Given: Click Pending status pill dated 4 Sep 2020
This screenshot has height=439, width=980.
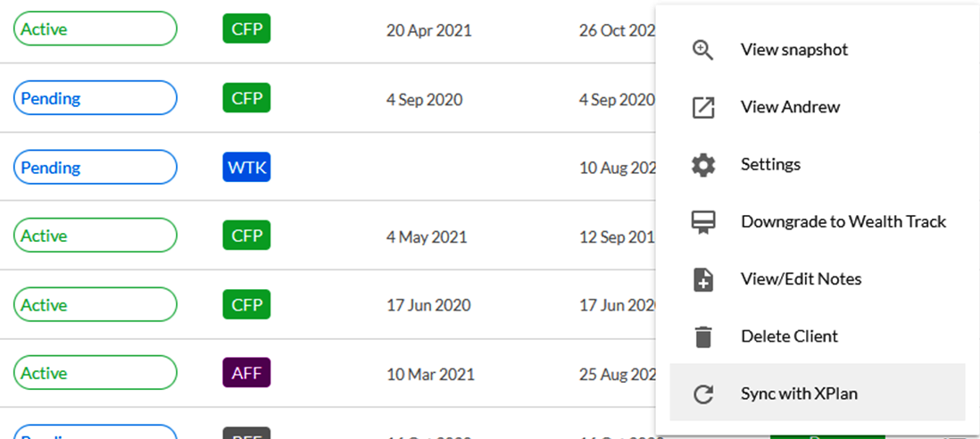Looking at the screenshot, I should 95,98.
